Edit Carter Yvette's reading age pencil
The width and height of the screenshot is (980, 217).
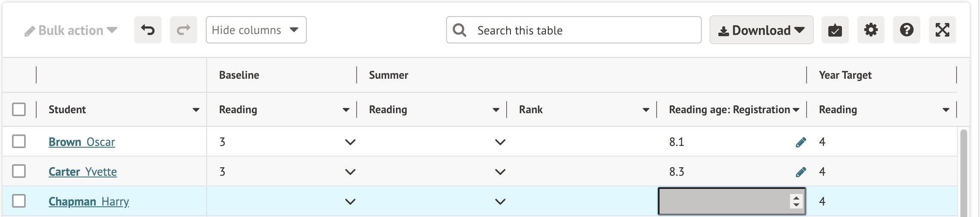click(801, 172)
